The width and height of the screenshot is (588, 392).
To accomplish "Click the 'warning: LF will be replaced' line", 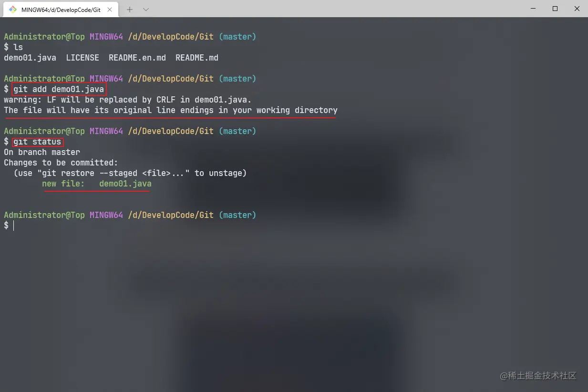I will click(127, 100).
